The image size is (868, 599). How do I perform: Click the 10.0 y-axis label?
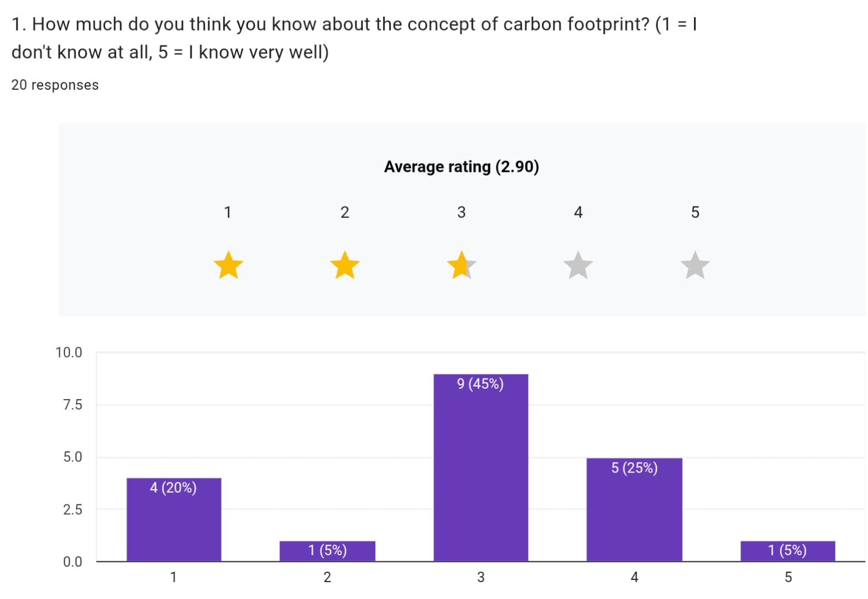click(68, 353)
